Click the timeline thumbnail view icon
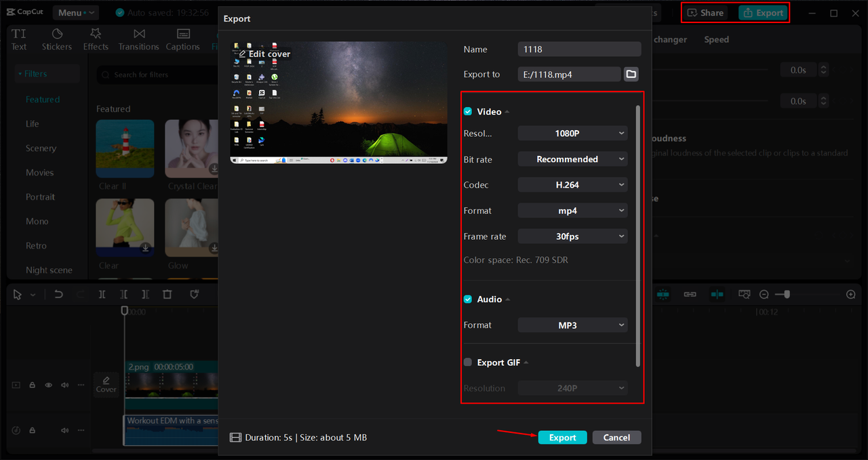Viewport: 868px width, 460px height. coord(744,295)
